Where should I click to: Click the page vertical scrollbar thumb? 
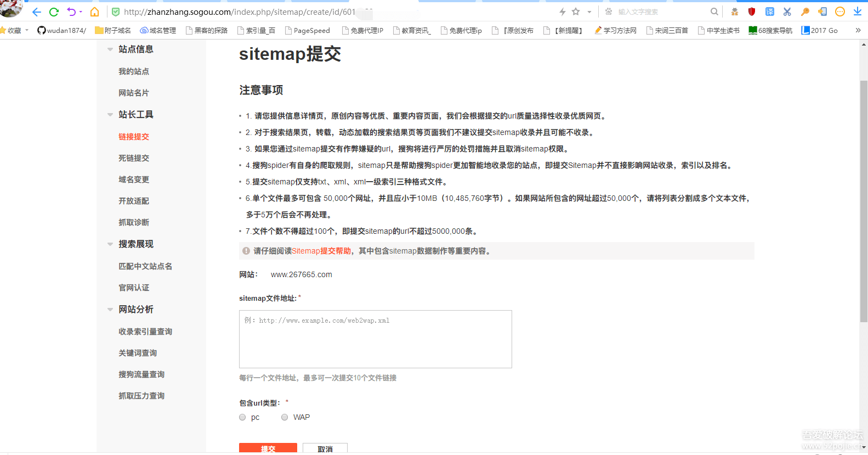(x=864, y=201)
